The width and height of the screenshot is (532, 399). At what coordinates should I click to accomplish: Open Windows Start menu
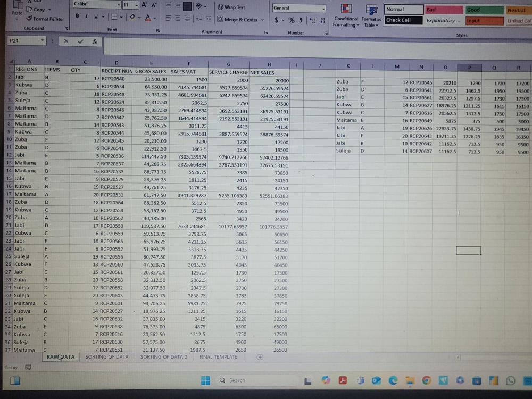pos(205,380)
